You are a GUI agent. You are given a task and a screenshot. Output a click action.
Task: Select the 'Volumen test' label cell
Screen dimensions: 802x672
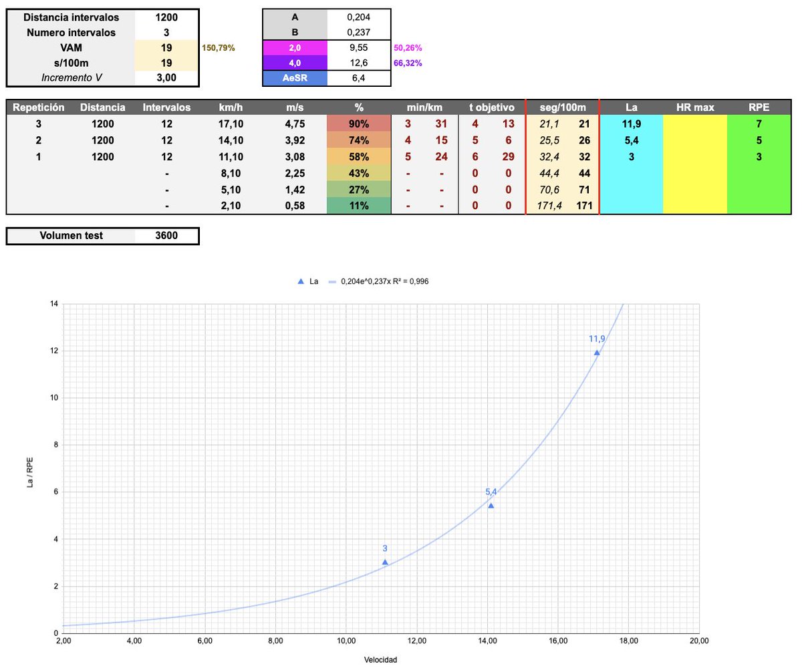point(71,236)
